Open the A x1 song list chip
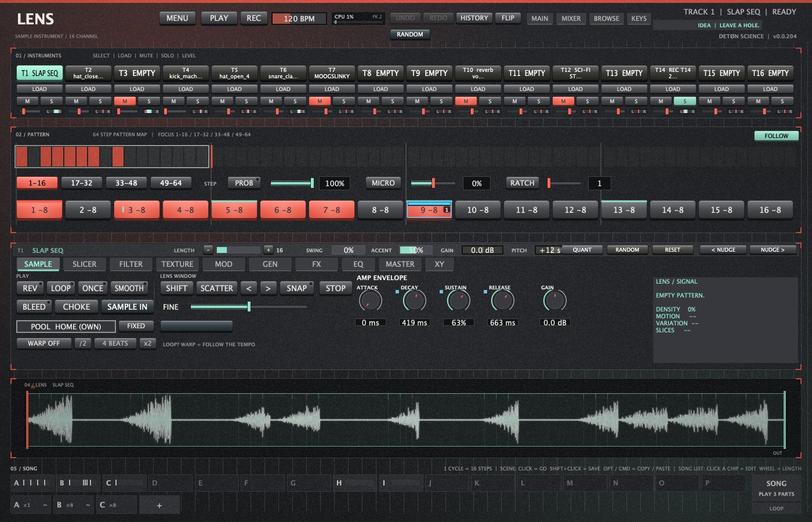This screenshot has height=522, width=812. [31, 505]
